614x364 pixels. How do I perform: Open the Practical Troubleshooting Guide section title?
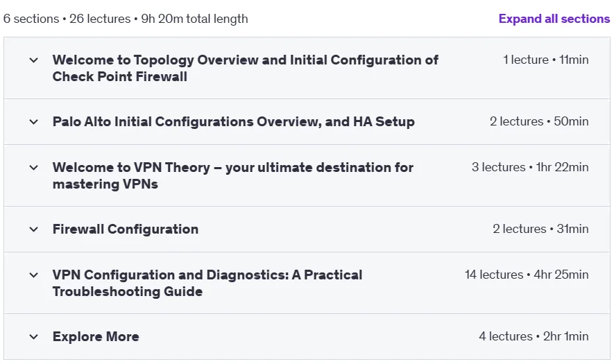click(x=207, y=283)
